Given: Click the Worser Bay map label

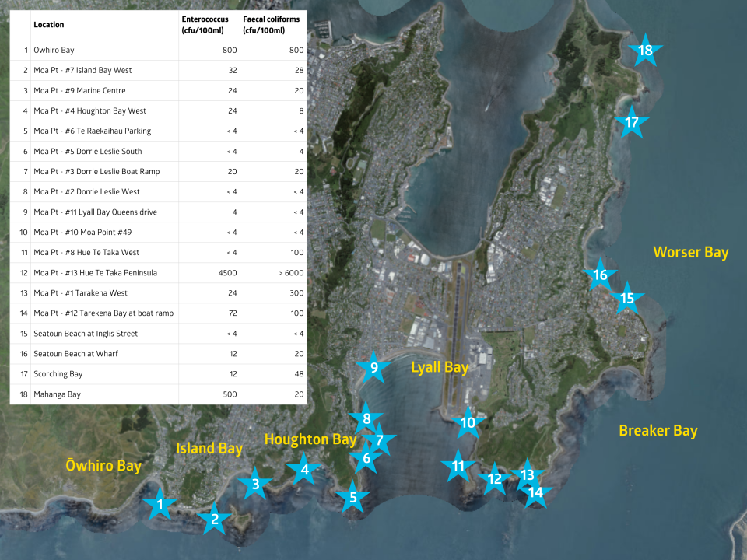Looking at the screenshot, I should 689,252.
